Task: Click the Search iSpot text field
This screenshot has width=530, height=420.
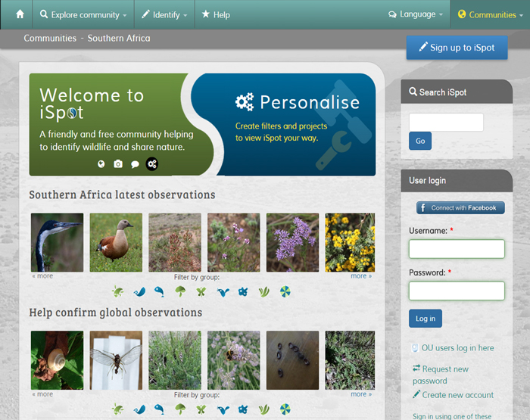Action: point(446,122)
